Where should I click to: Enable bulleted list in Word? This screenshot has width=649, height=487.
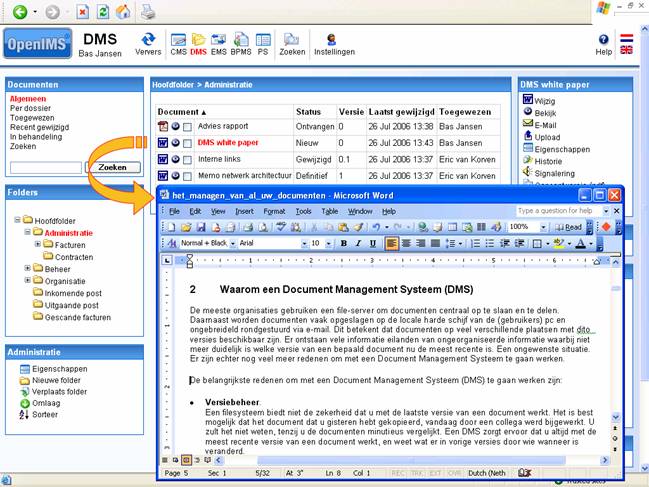pyautogui.click(x=490, y=243)
